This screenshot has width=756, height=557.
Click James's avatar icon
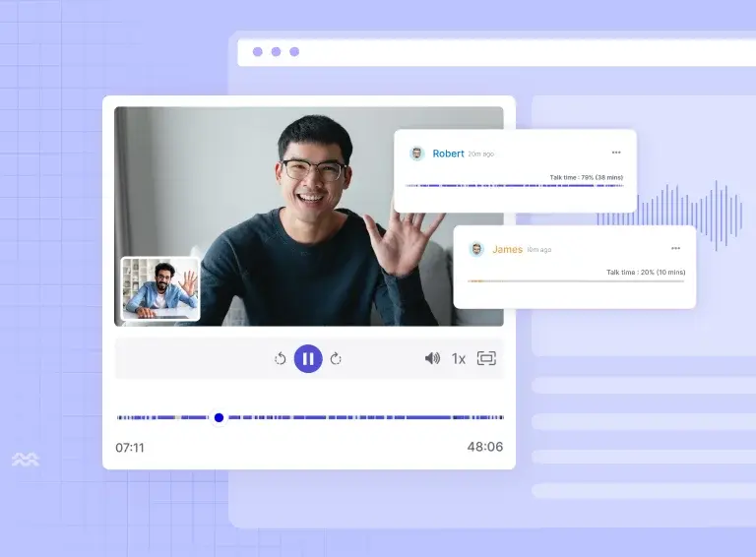tap(476, 249)
